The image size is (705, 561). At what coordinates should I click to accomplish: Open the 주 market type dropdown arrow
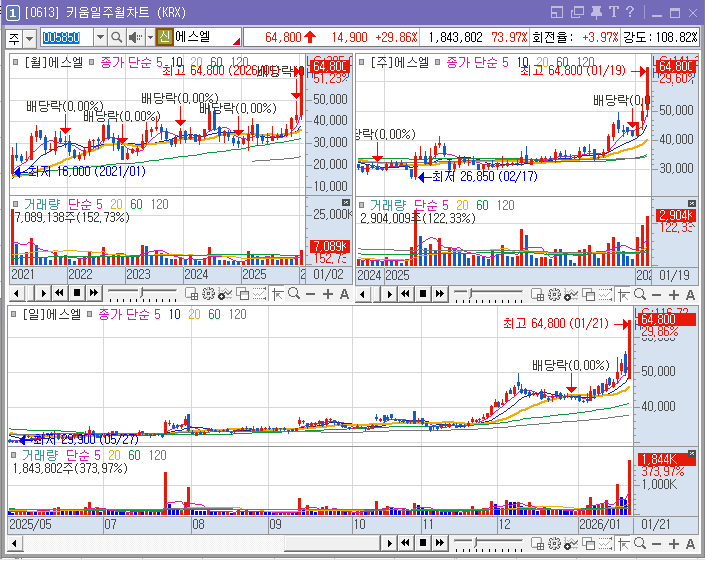pos(29,38)
